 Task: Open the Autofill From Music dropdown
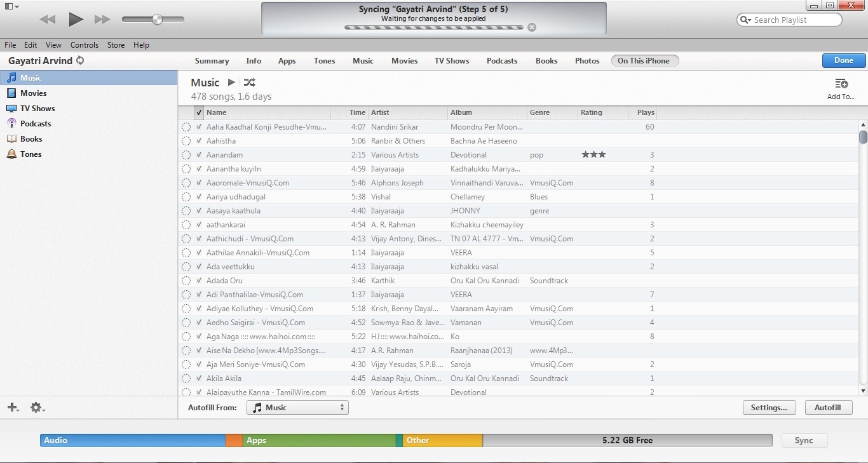click(x=297, y=408)
